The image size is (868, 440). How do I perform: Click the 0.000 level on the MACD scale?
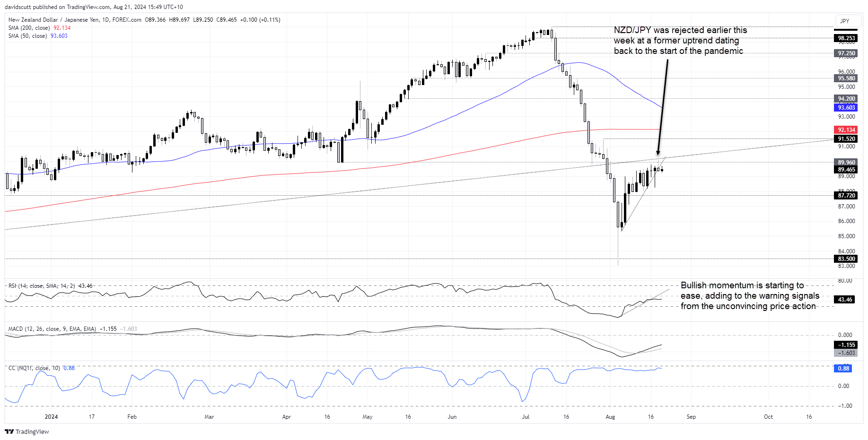pos(846,335)
